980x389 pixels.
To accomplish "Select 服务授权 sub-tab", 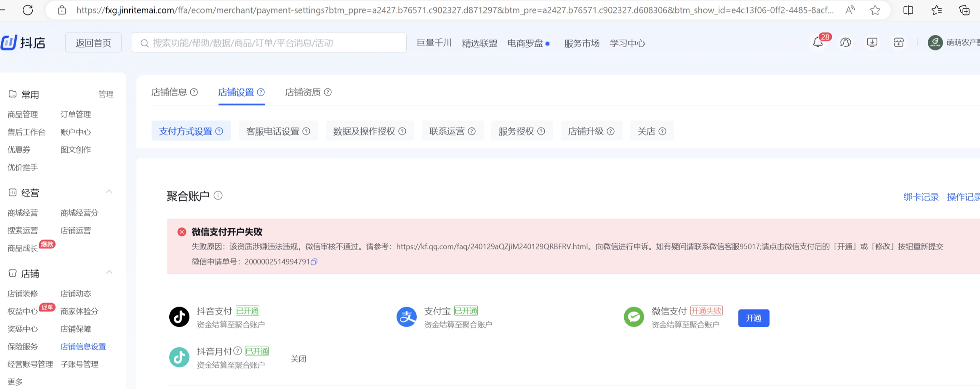I will point(522,131).
